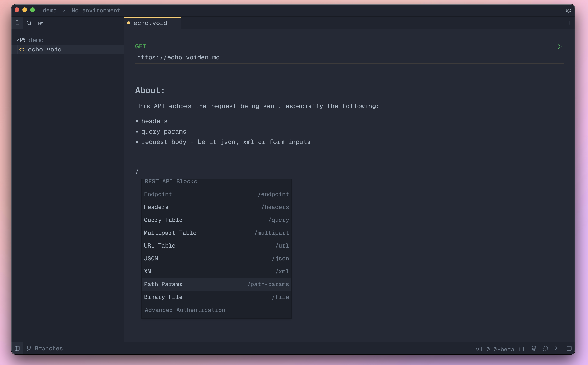The height and width of the screenshot is (365, 588).
Task: Open the settings gear at top right
Action: [568, 10]
